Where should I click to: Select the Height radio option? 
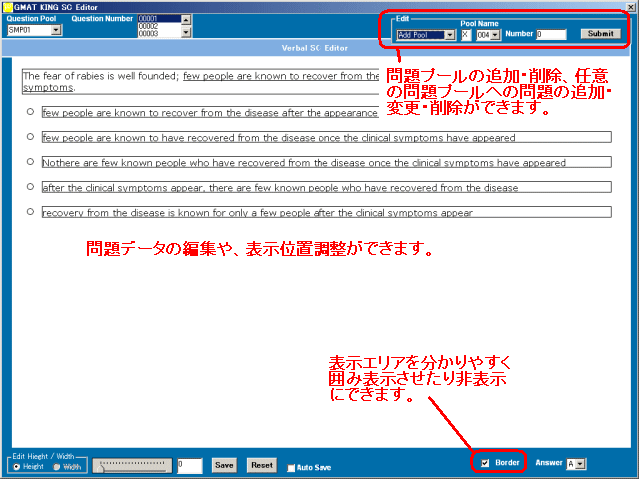[x=15, y=466]
